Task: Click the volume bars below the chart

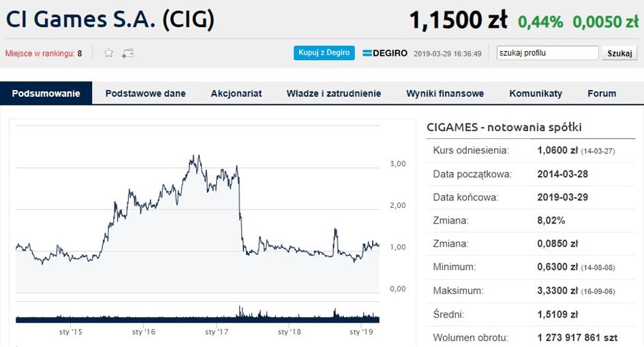Action: 198,317
